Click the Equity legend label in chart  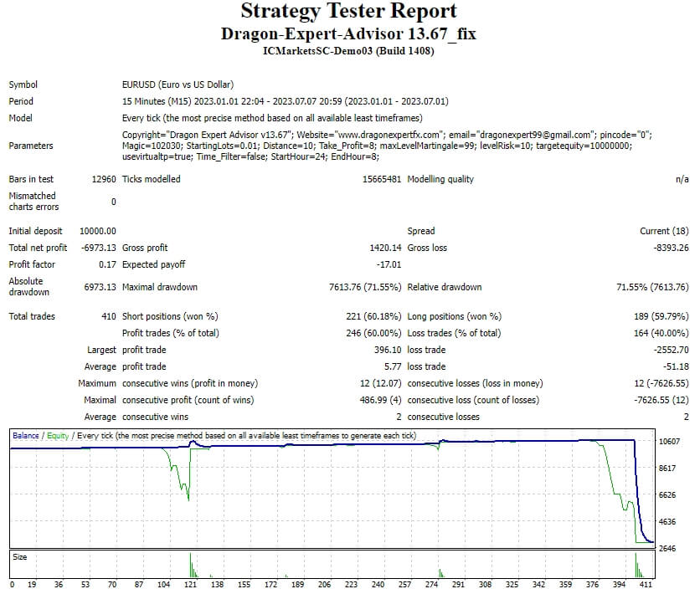[x=58, y=436]
